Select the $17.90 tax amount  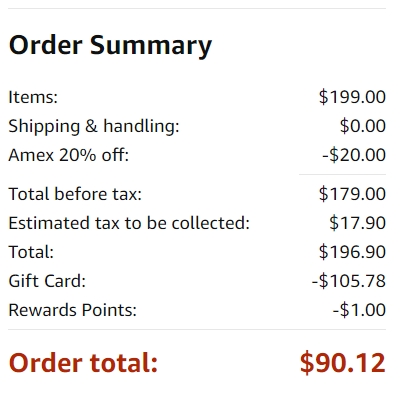click(358, 223)
